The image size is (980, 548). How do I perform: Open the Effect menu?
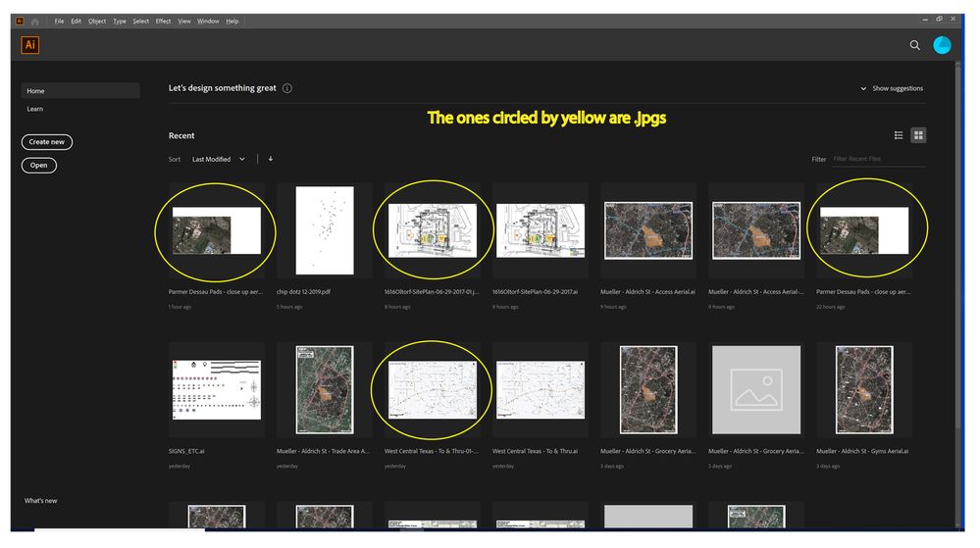[163, 22]
